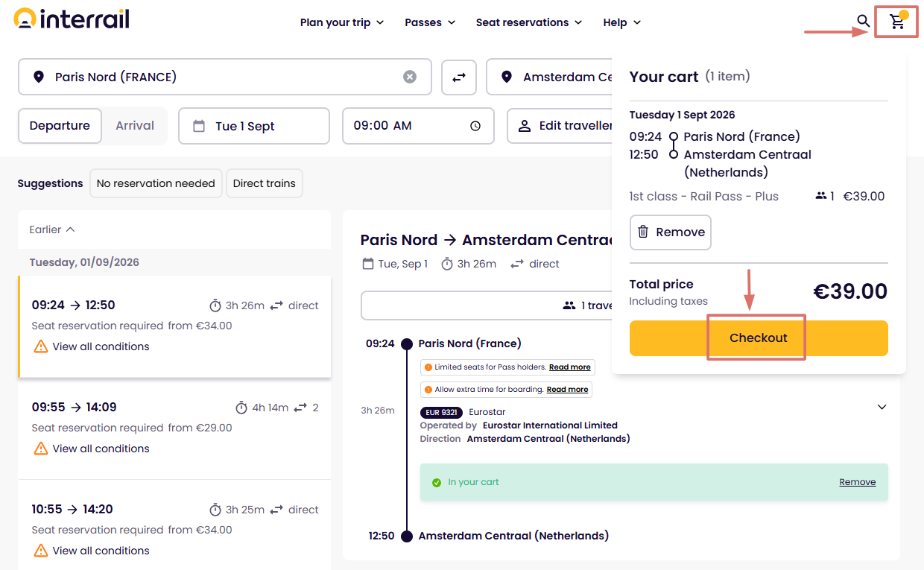Toggle the No reservation needed filter

pos(156,183)
